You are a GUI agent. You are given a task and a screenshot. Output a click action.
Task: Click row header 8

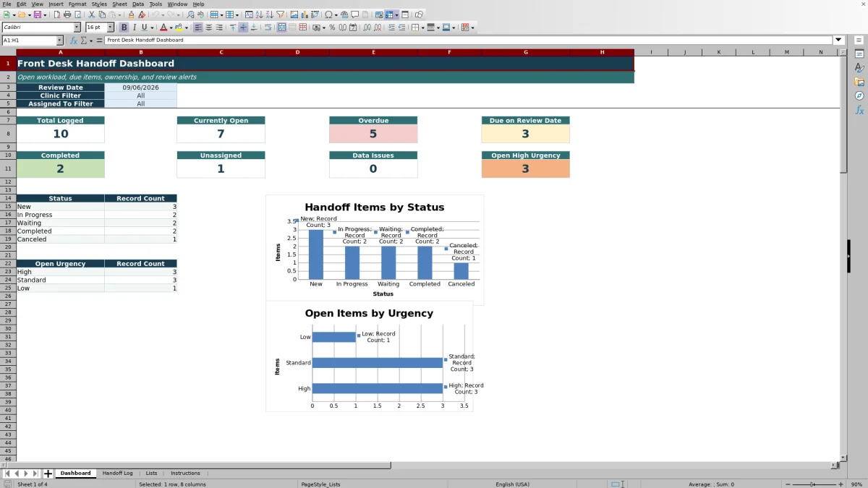click(8, 134)
